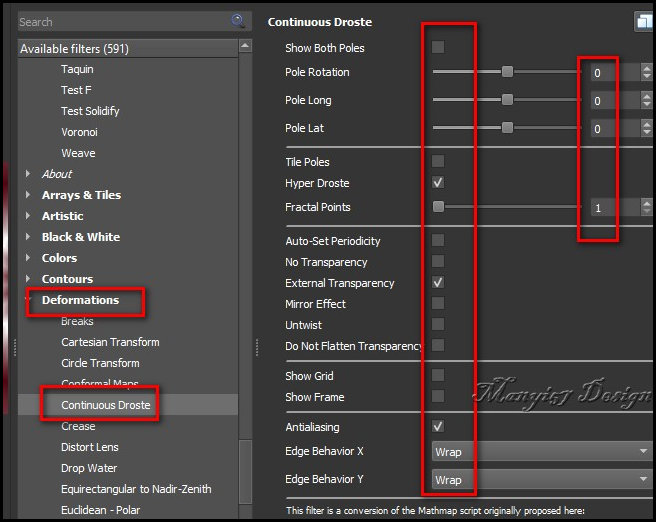The width and height of the screenshot is (656, 522).
Task: Click the Pole Rotation value field
Action: coord(615,73)
